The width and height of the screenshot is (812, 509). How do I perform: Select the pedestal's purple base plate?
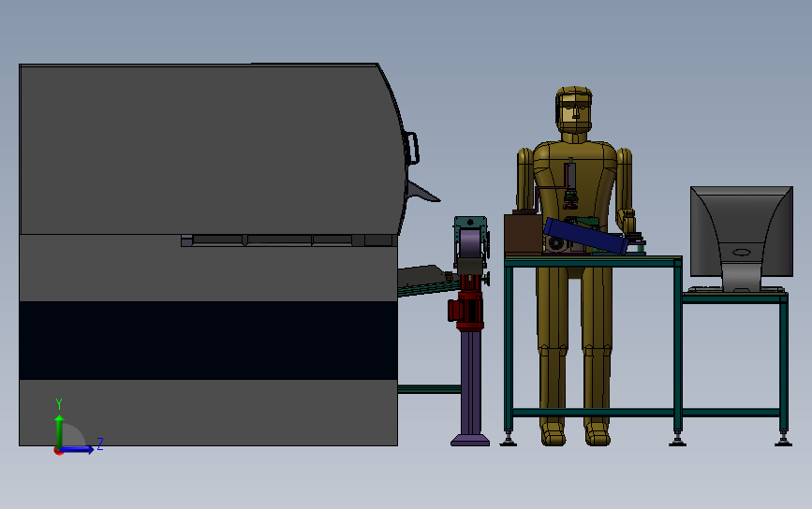click(470, 440)
